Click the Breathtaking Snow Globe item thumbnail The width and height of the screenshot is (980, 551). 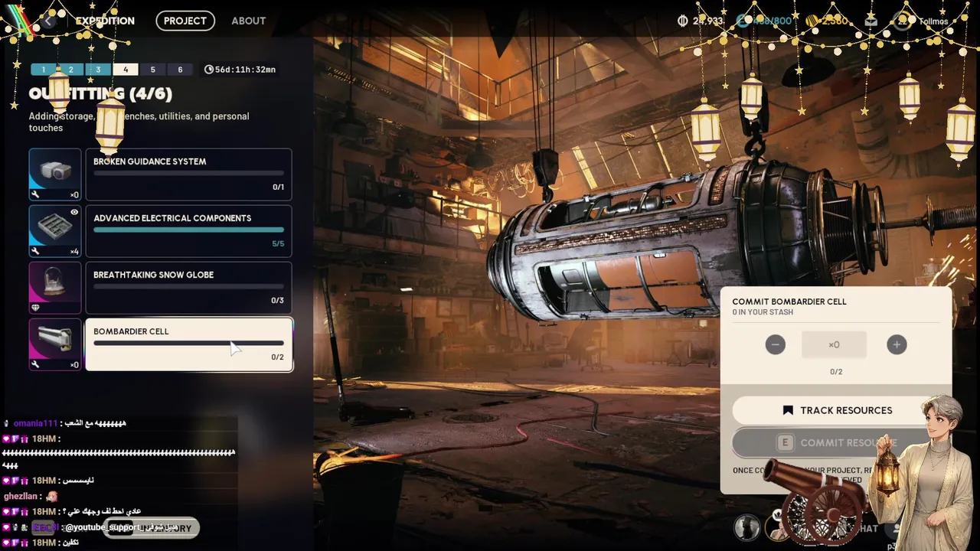pyautogui.click(x=55, y=288)
